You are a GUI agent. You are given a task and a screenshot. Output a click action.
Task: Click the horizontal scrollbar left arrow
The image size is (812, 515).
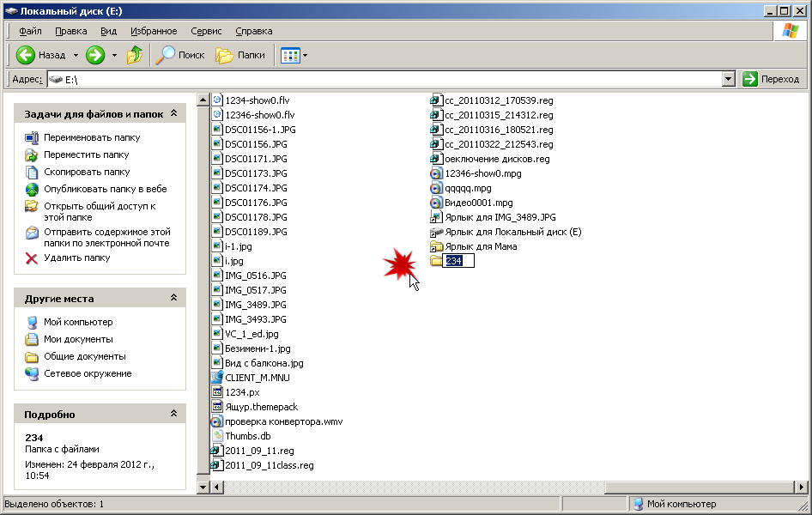point(217,487)
